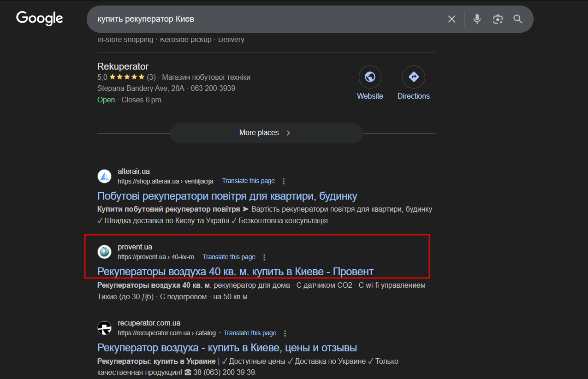
Task: Click the provent.ua site name
Action: (135, 247)
